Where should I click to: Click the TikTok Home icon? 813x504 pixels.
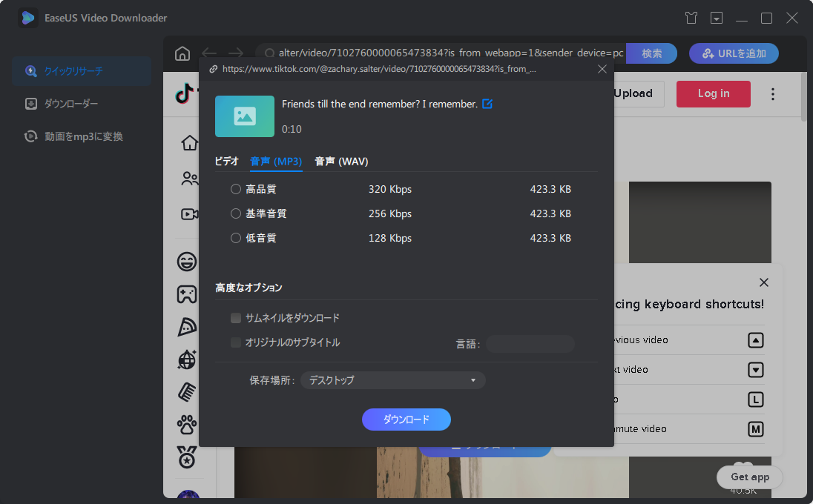[189, 142]
